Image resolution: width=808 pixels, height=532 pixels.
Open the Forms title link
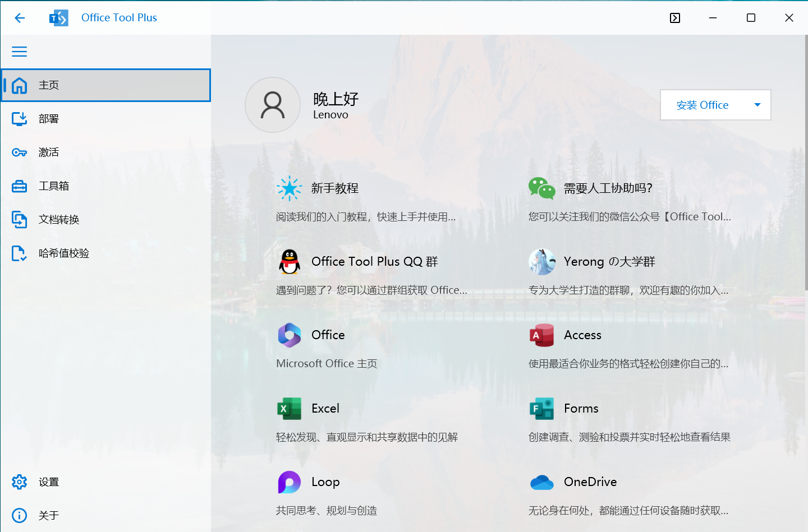[x=581, y=409]
